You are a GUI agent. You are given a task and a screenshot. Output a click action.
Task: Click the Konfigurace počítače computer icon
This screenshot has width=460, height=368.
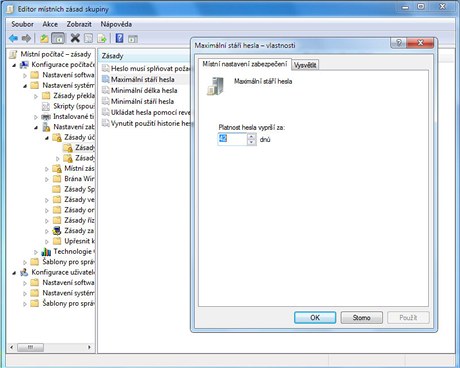click(24, 65)
